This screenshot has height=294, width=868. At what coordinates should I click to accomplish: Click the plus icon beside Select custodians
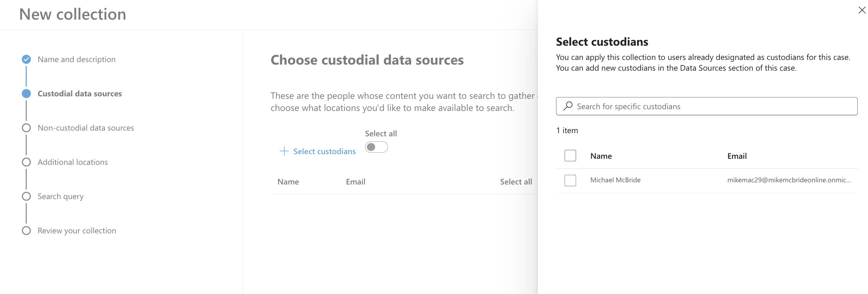click(x=284, y=151)
